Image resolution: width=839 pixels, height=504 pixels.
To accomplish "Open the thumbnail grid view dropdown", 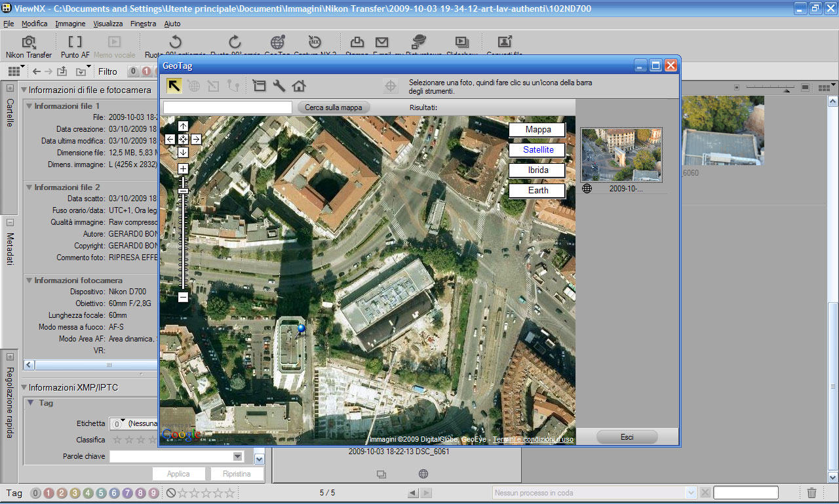I will (16, 71).
